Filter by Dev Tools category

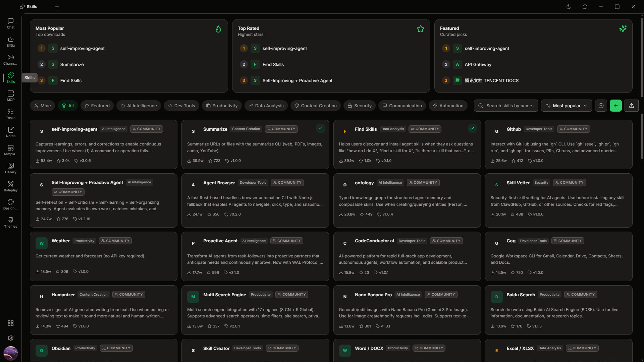tap(181, 106)
